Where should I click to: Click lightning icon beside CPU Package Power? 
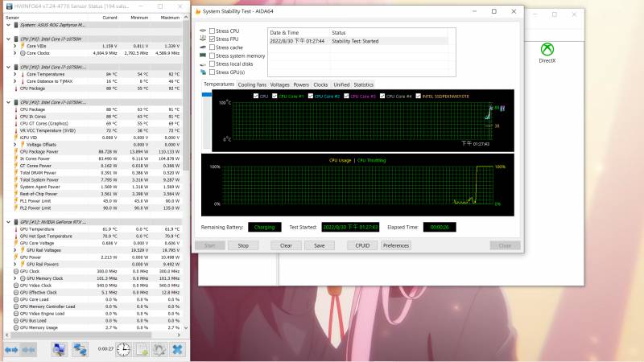[x=16, y=151]
